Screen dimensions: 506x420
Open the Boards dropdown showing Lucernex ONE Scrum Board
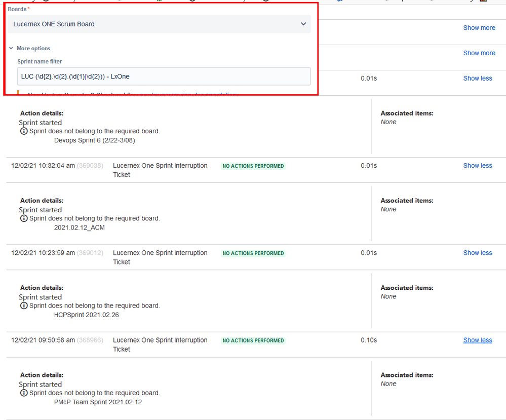click(x=160, y=24)
